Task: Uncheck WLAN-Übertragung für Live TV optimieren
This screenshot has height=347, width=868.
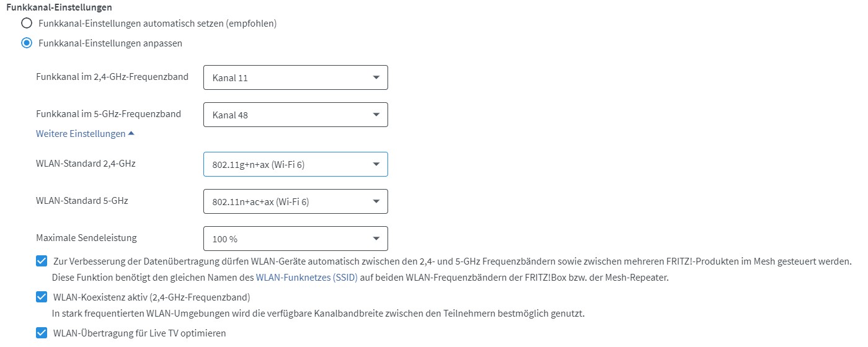Action: [x=42, y=333]
